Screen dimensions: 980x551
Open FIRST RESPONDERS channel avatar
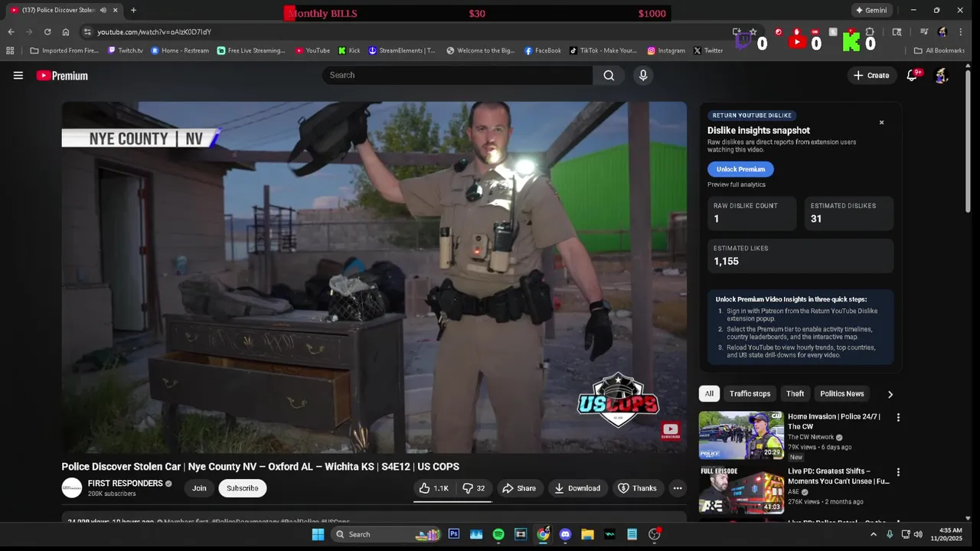[x=72, y=488]
